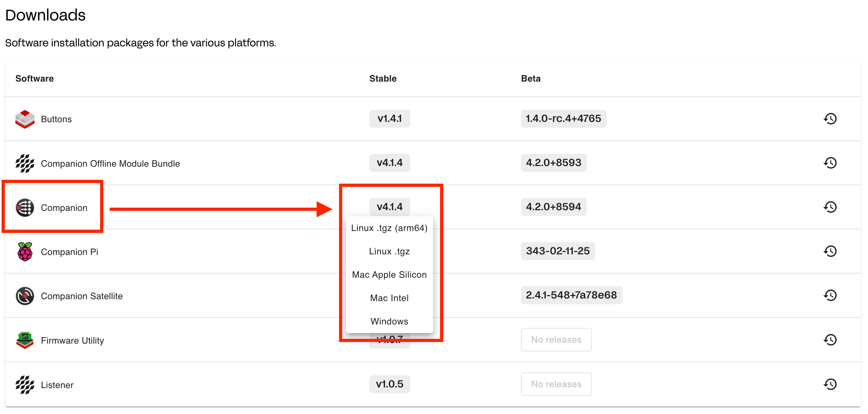
Task: Click the Companion software name
Action: pos(64,208)
